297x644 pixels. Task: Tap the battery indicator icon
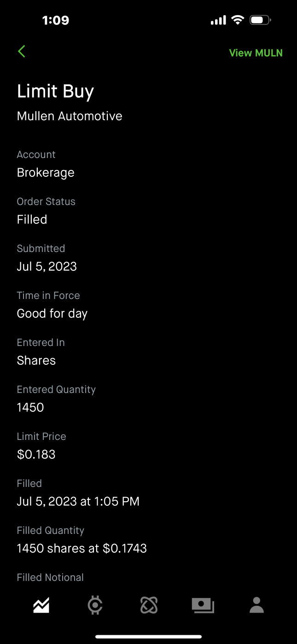[260, 20]
